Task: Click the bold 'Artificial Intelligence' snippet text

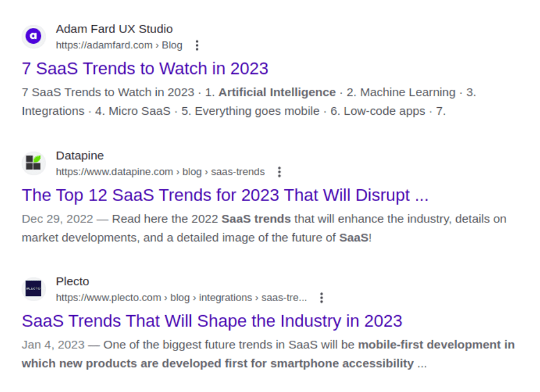Action: point(277,92)
